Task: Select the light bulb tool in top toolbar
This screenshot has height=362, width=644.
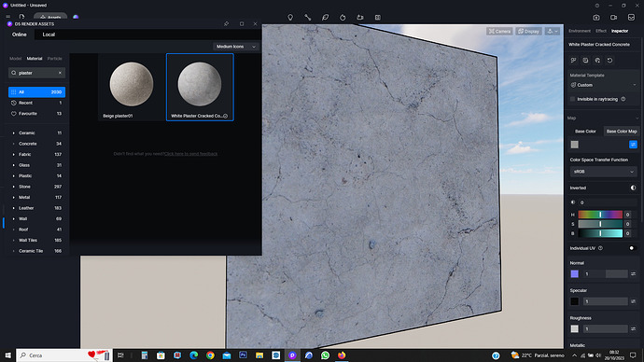Action: (x=290, y=17)
